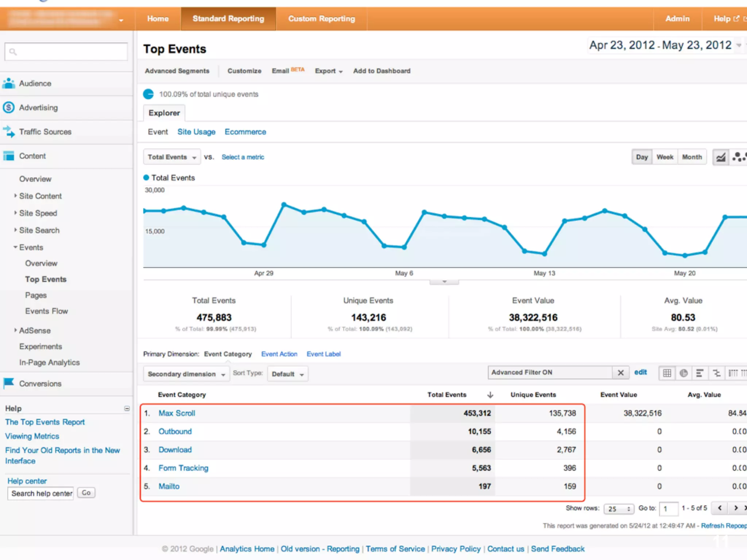Clear the Advanced Filter with X
The height and width of the screenshot is (560, 747).
(x=620, y=373)
